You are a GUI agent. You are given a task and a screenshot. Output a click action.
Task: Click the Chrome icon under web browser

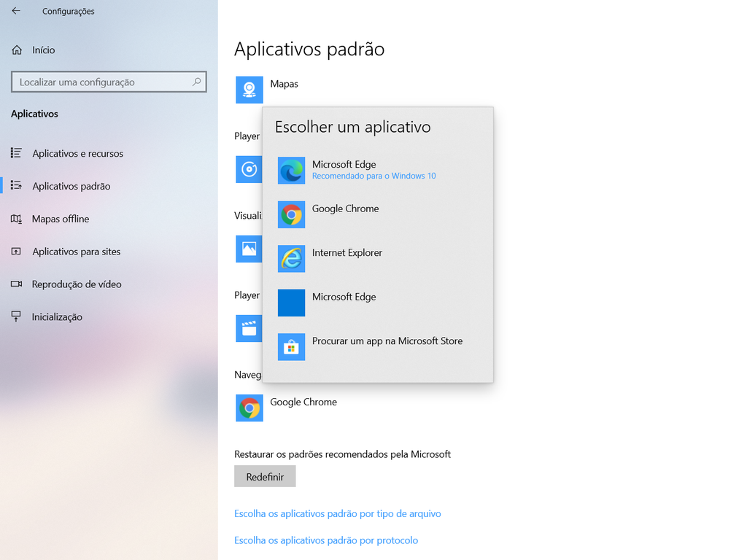click(x=249, y=408)
